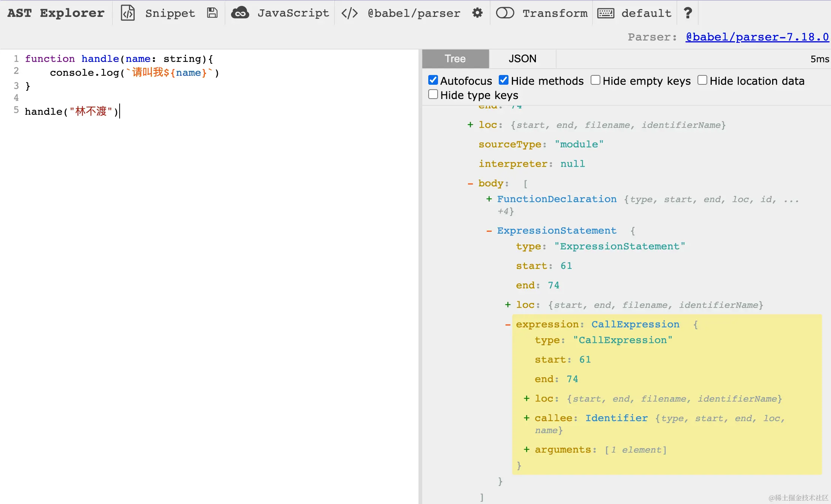The width and height of the screenshot is (831, 504).
Task: Switch to the JSON tab
Action: pos(522,59)
